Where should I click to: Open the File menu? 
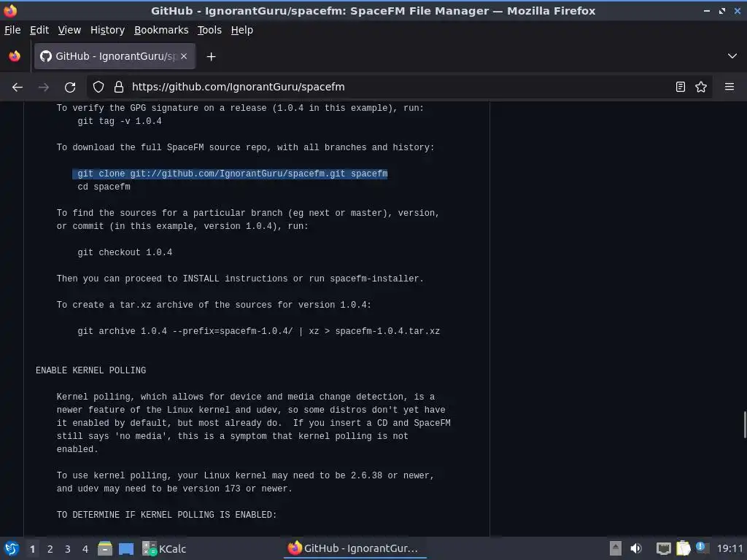tap(12, 30)
